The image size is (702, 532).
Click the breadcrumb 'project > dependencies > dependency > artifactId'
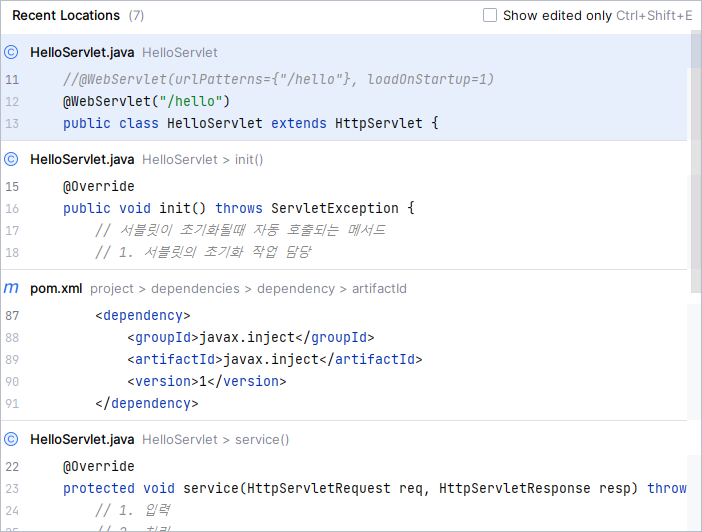coord(248,288)
